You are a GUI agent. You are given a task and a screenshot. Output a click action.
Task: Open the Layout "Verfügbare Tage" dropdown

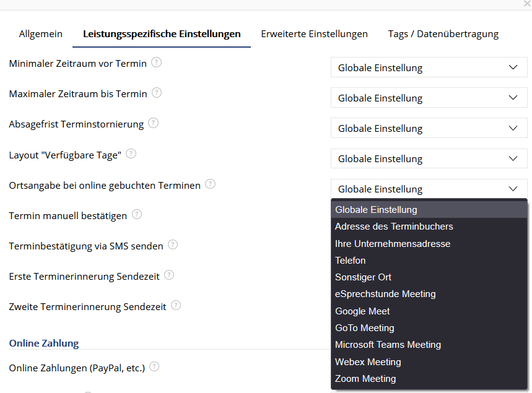click(x=429, y=158)
